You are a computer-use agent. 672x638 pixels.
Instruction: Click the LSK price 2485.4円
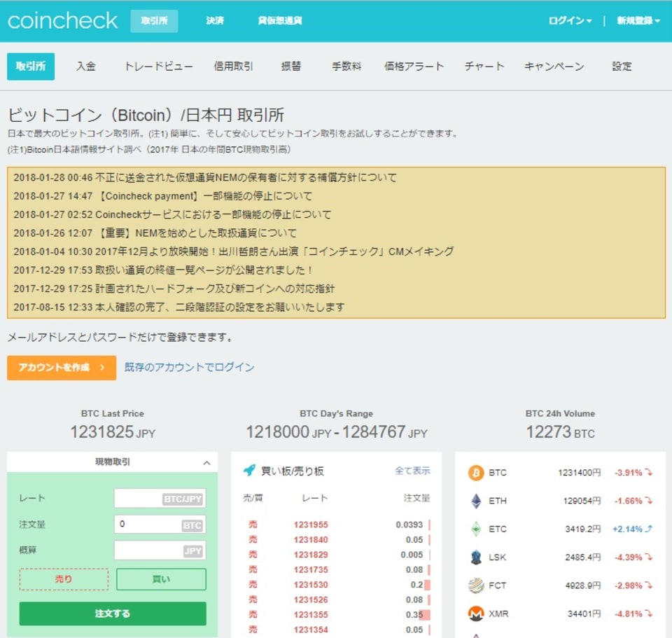click(x=583, y=557)
